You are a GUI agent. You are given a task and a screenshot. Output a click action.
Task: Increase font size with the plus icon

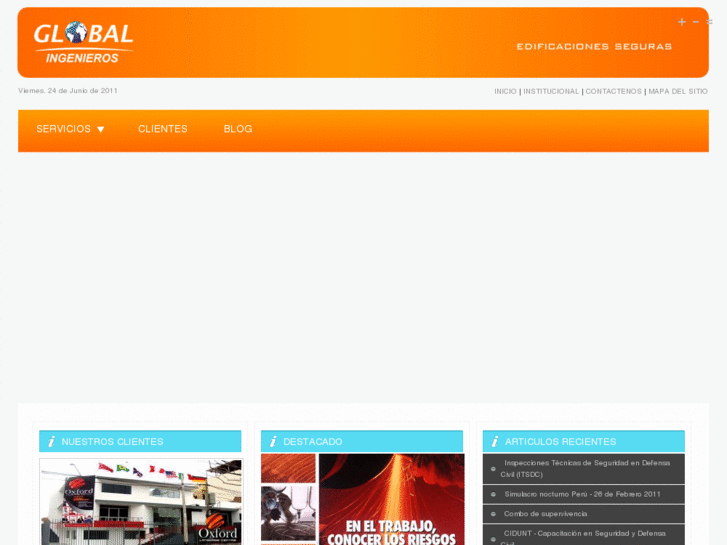[682, 22]
